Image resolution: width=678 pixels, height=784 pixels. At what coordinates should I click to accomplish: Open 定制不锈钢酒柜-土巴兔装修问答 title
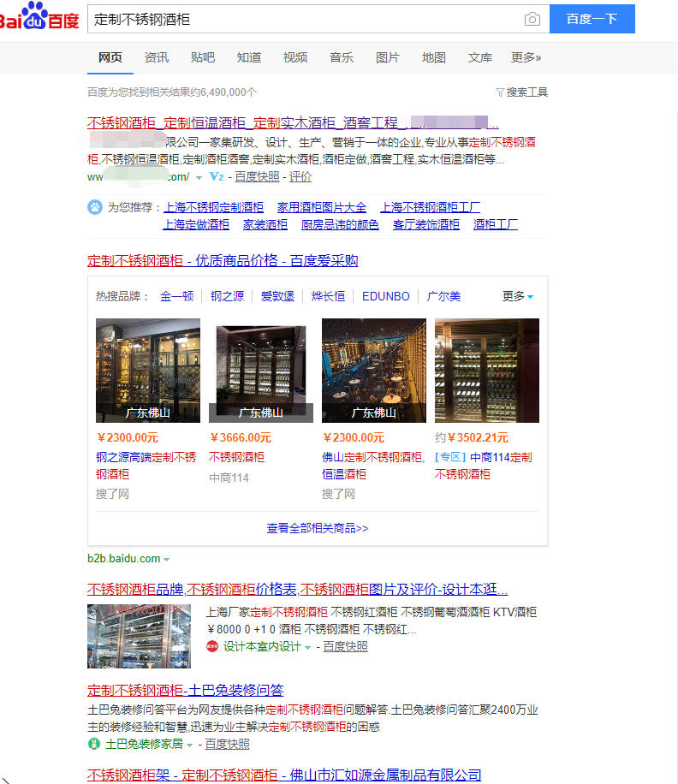click(x=186, y=691)
